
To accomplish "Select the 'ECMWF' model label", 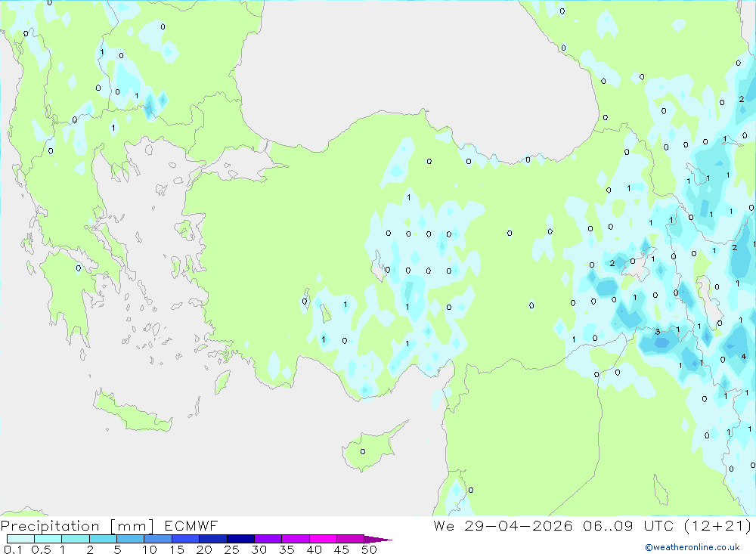I will [x=191, y=526].
